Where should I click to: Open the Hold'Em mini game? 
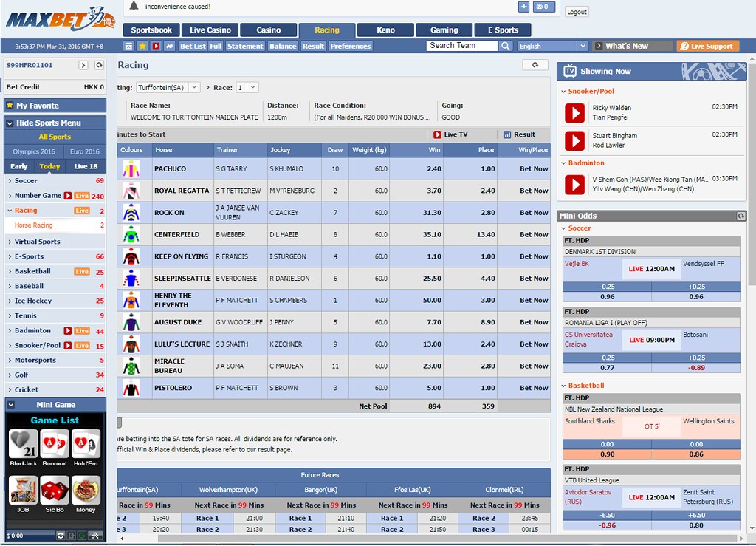click(86, 443)
